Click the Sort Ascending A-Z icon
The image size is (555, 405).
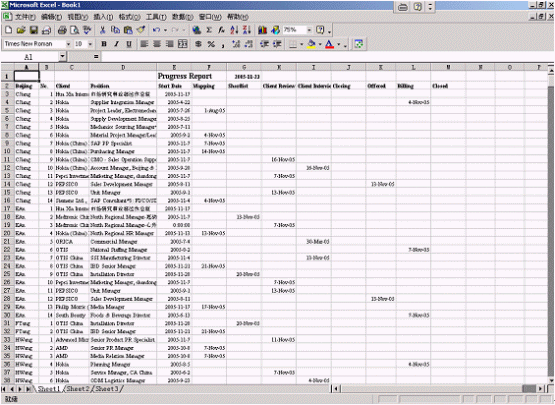pos(234,30)
